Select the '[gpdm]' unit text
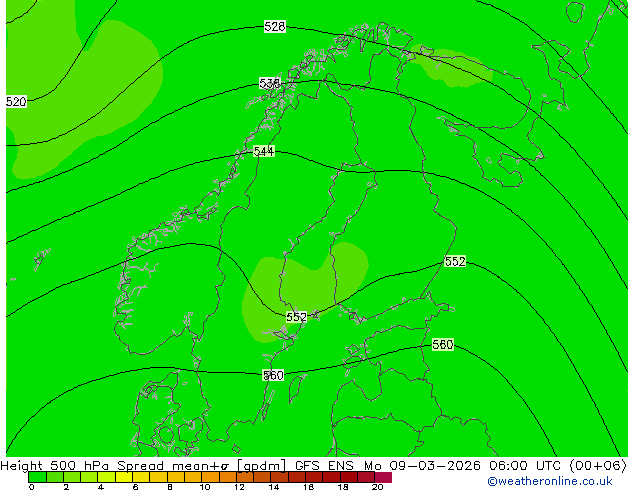The width and height of the screenshot is (634, 490). click(261, 466)
